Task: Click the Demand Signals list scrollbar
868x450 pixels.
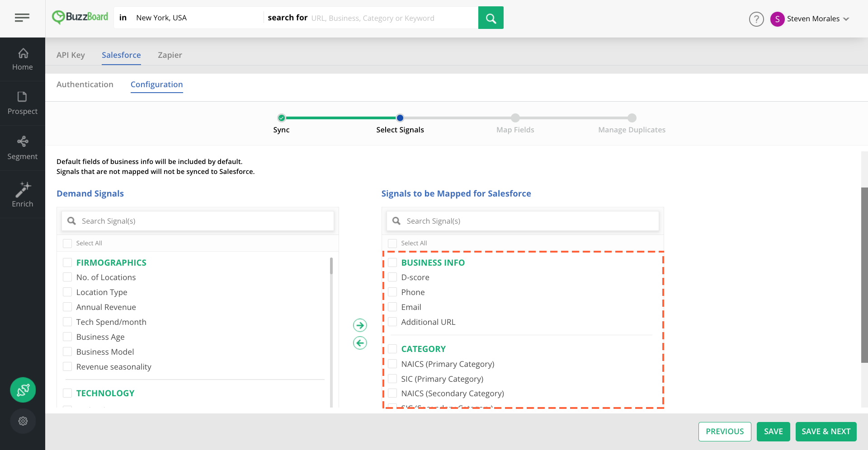Action: click(331, 266)
